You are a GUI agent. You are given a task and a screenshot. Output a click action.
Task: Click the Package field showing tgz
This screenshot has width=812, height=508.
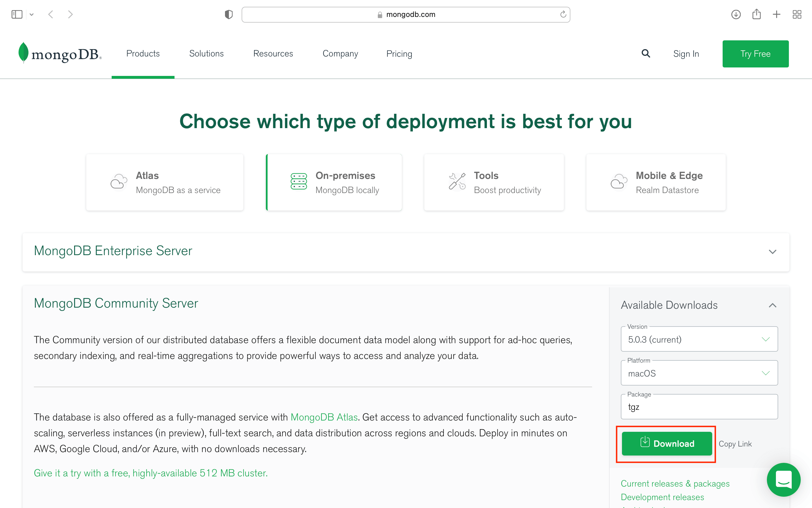tap(699, 407)
